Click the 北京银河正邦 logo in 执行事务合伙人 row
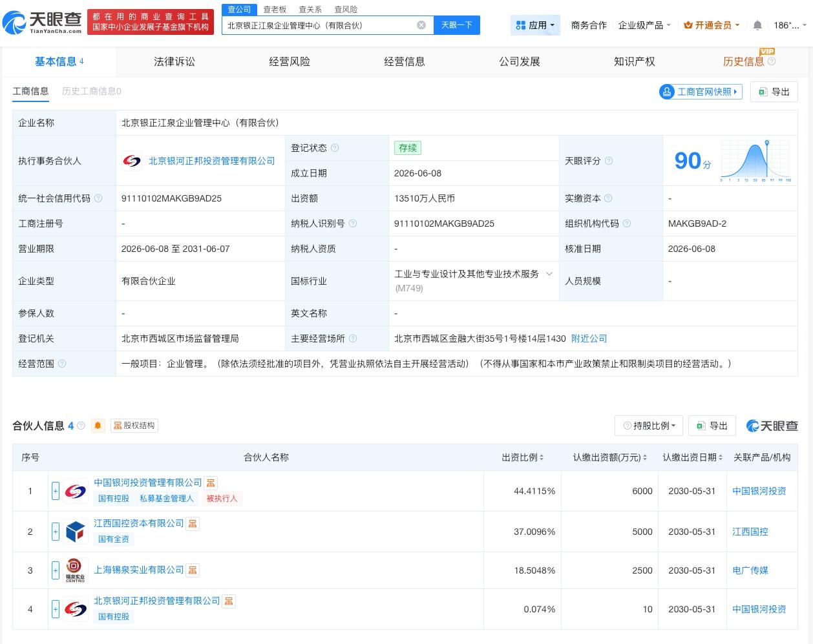Image resolution: width=813 pixels, height=644 pixels. coord(132,161)
